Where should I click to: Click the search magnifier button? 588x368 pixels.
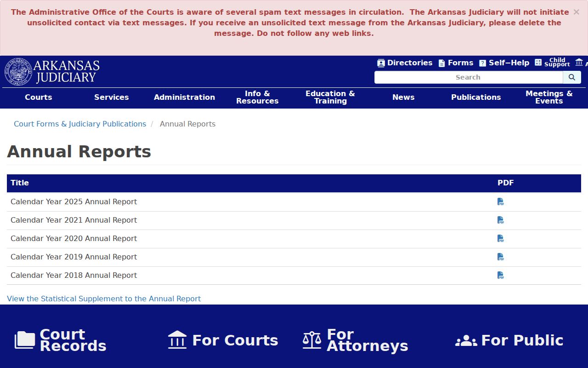[572, 77]
